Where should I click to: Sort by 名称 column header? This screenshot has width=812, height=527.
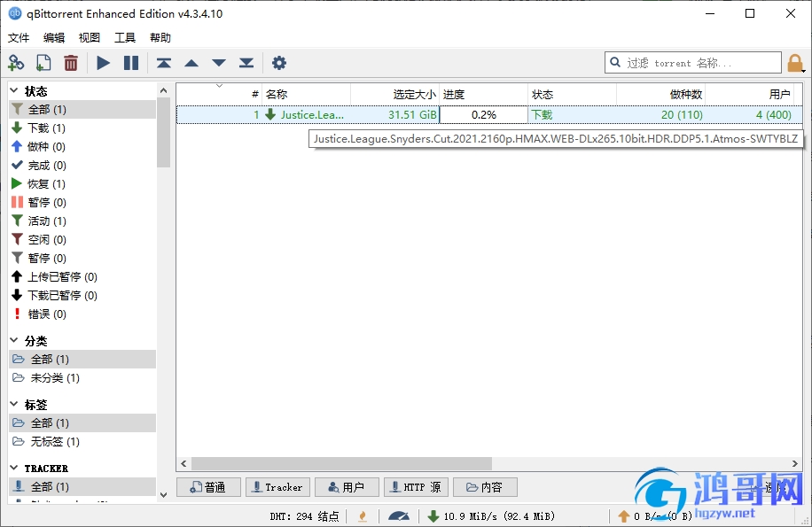306,95
